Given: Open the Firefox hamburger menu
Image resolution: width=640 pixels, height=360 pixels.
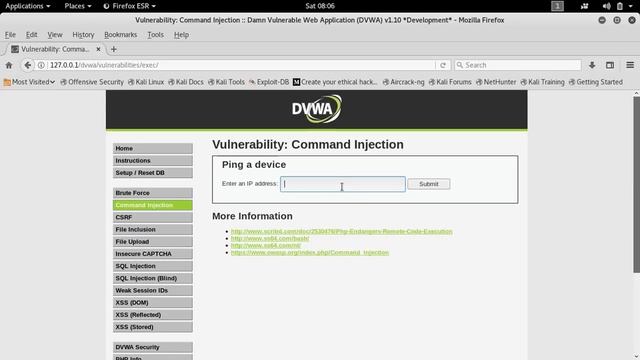Looking at the screenshot, I should (x=630, y=65).
